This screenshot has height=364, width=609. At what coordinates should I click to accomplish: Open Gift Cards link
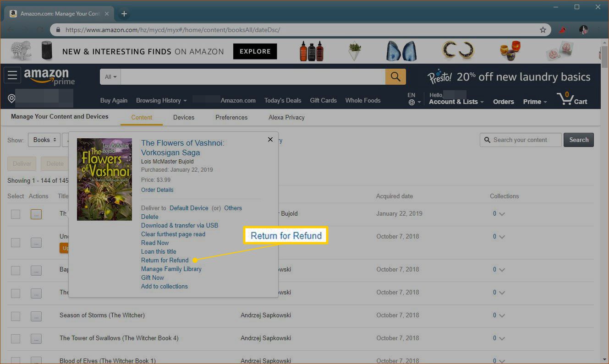(x=323, y=100)
